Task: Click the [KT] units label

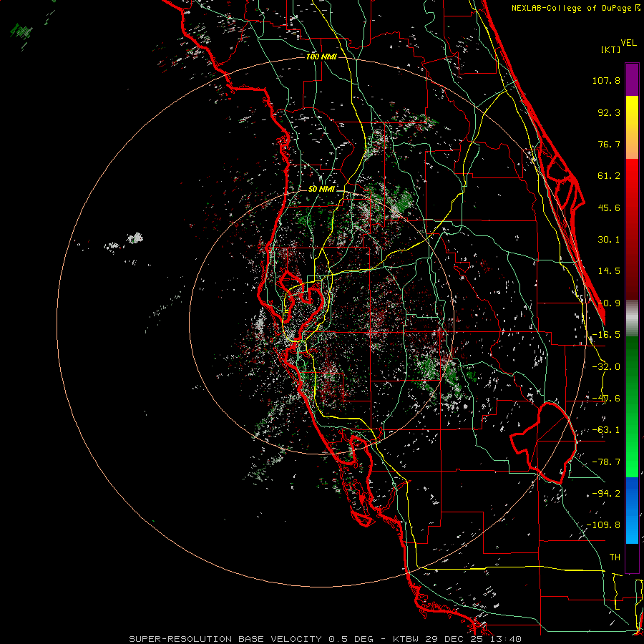Action: point(610,49)
